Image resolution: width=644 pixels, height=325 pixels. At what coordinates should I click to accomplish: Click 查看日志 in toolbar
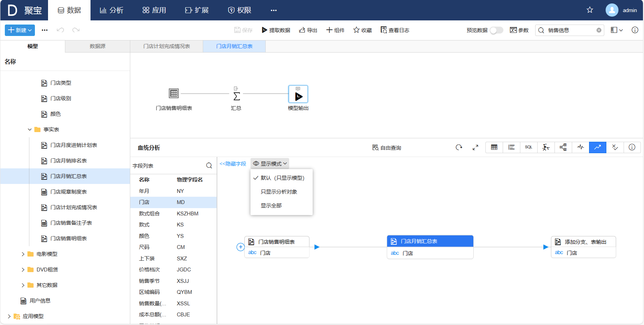coord(395,30)
